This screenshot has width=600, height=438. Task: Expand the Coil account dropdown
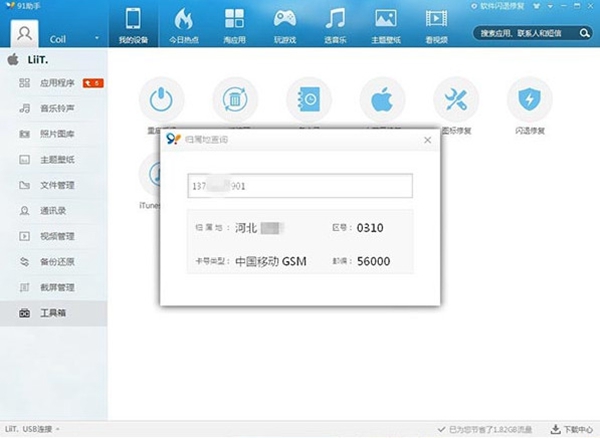(96, 38)
